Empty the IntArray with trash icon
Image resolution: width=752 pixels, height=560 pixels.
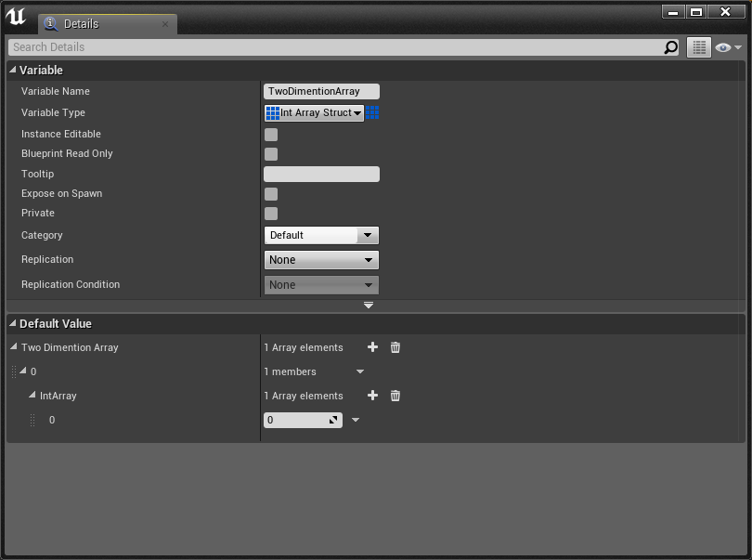pyautogui.click(x=395, y=396)
